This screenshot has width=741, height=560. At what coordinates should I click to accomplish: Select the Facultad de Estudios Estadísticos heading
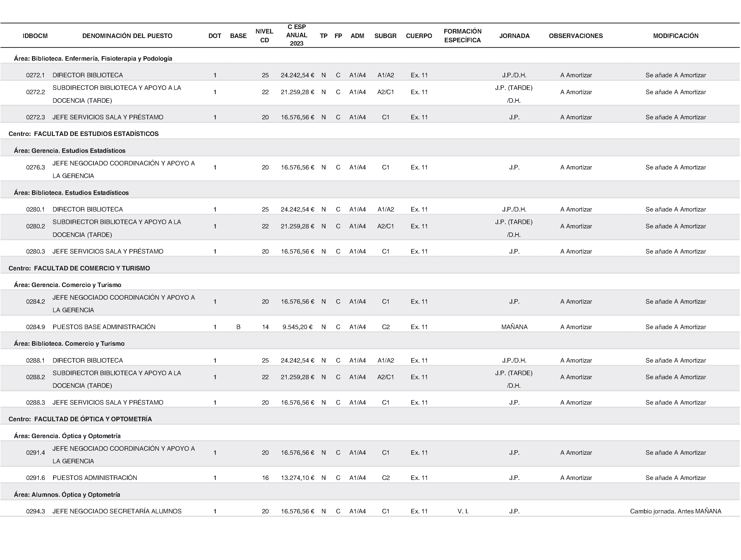click(x=83, y=134)
